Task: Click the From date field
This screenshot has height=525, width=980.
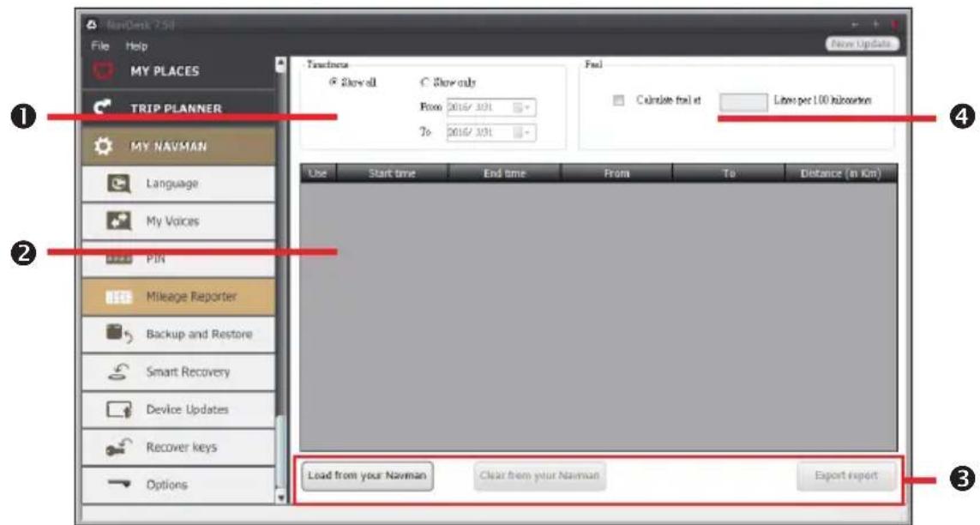Action: (491, 107)
